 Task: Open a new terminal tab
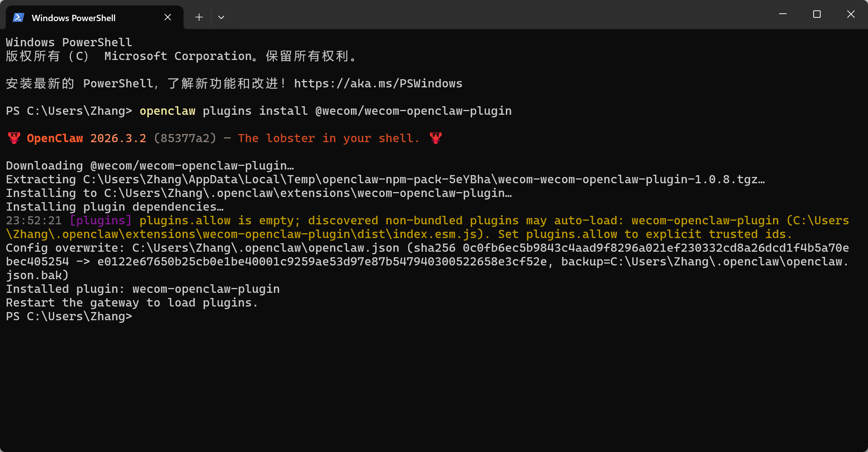(199, 17)
